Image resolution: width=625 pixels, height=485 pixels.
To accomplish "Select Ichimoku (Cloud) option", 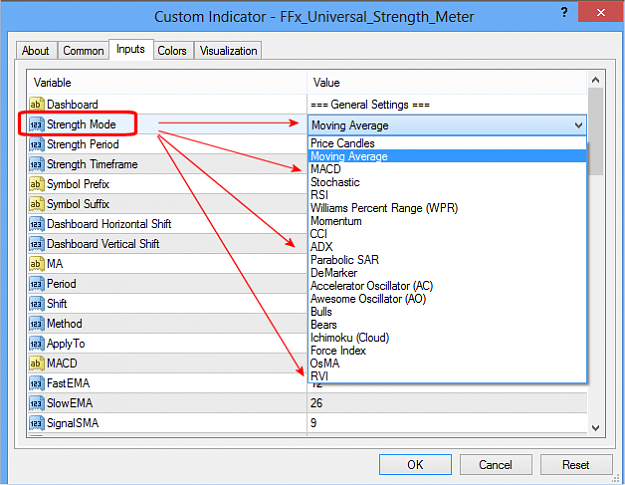I will tap(447, 338).
